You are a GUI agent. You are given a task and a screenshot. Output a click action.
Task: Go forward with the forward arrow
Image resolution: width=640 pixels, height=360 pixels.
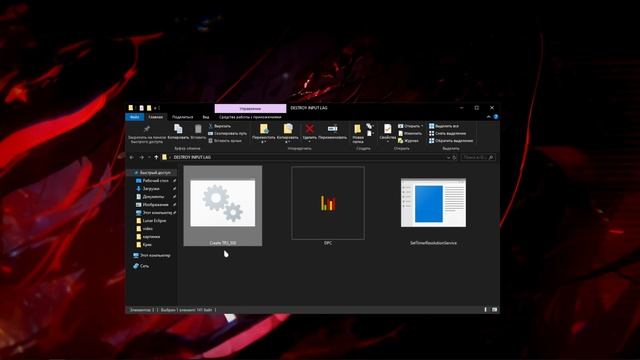tap(141, 157)
